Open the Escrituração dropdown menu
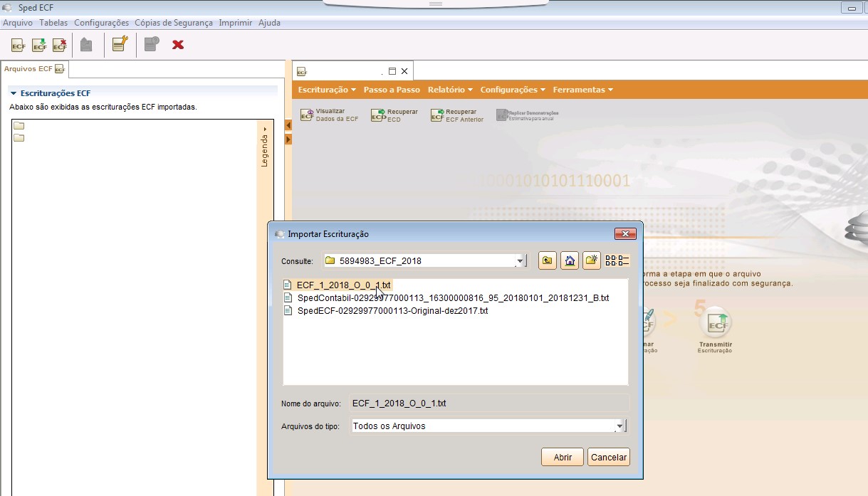This screenshot has height=496, width=868. pos(327,90)
